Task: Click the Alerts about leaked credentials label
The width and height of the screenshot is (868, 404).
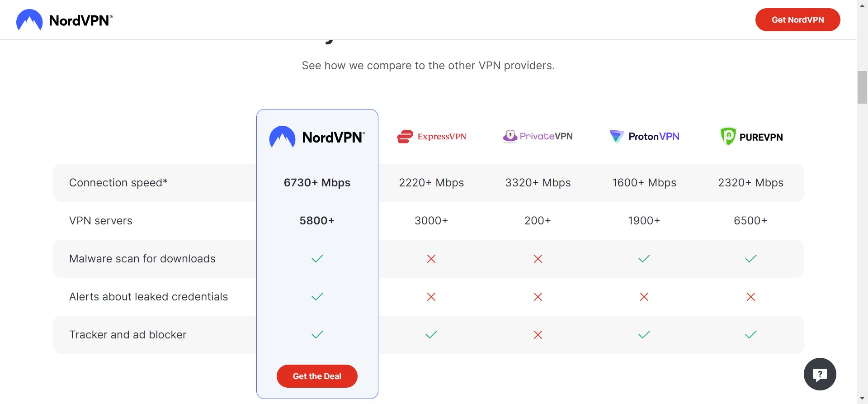Action: coord(148,297)
